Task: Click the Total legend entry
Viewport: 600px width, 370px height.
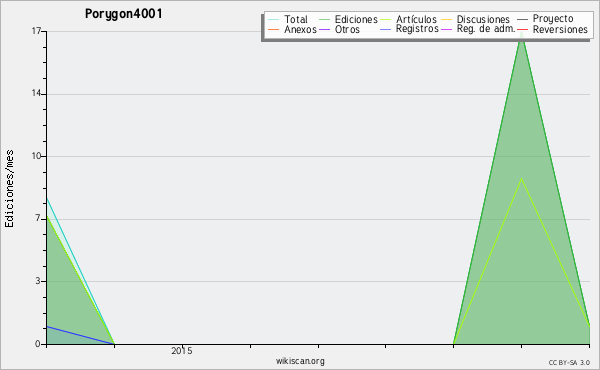Action: pyautogui.click(x=288, y=19)
